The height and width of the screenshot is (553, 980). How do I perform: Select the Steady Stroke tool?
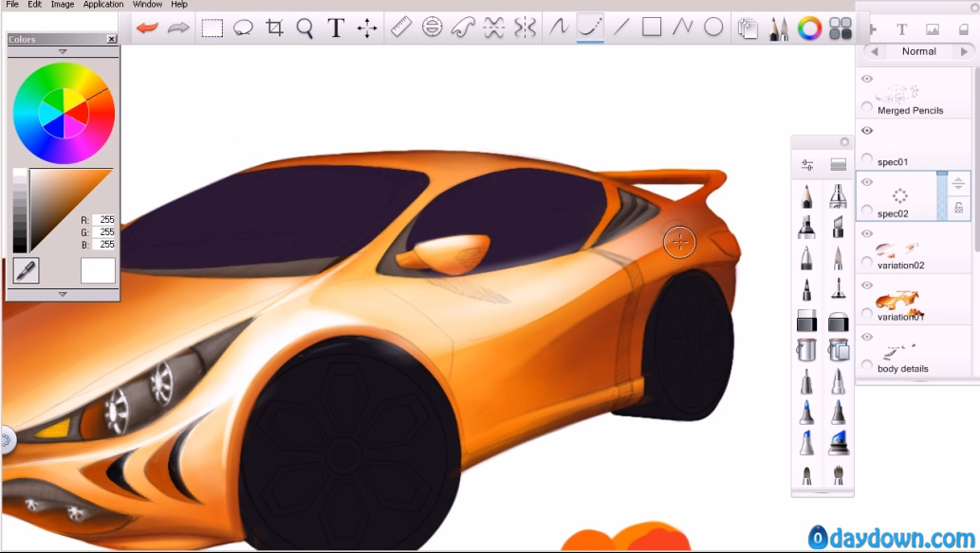[x=559, y=27]
